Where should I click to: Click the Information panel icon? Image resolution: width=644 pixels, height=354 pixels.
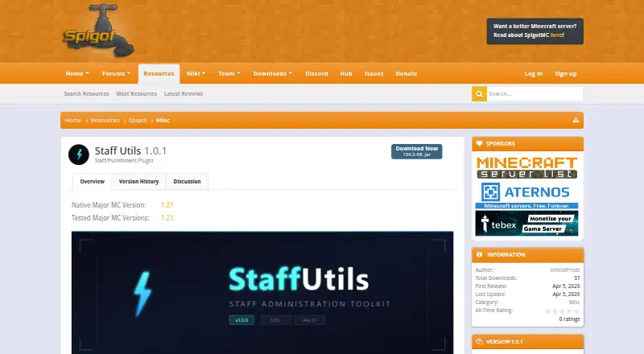(x=479, y=254)
